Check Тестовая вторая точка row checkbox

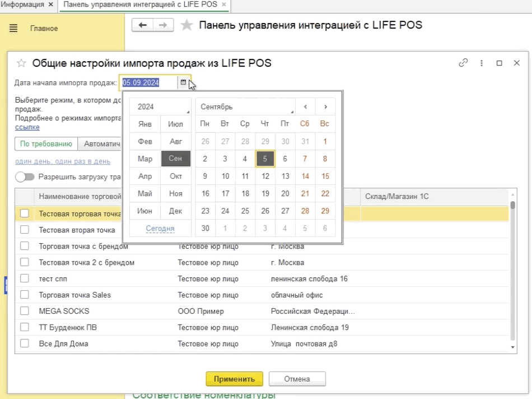[25, 230]
